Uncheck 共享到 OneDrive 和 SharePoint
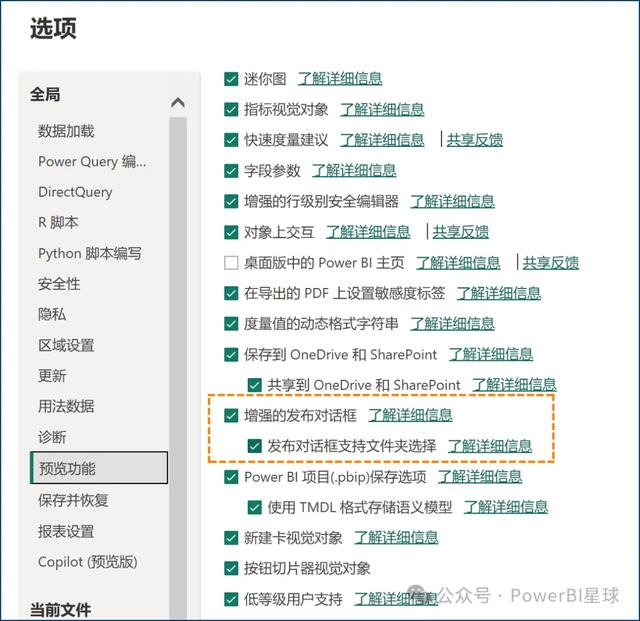Image resolution: width=640 pixels, height=621 pixels. (255, 385)
